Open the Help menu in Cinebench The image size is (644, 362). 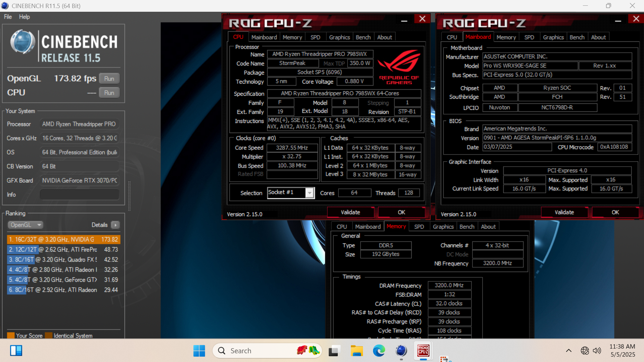pos(24,17)
